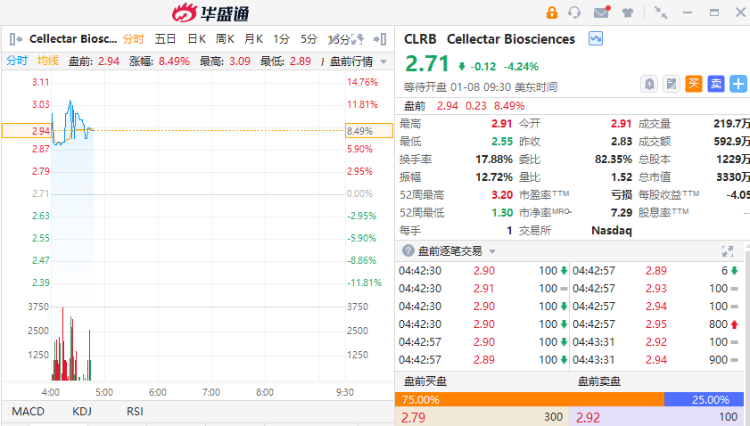This screenshot has height=426, width=750.
Task: Click the 振幅 value 12.72%
Action: pyautogui.click(x=494, y=177)
